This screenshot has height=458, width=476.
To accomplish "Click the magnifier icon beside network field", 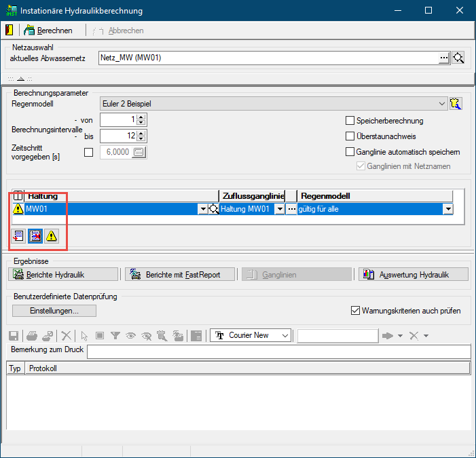I will pyautogui.click(x=458, y=58).
